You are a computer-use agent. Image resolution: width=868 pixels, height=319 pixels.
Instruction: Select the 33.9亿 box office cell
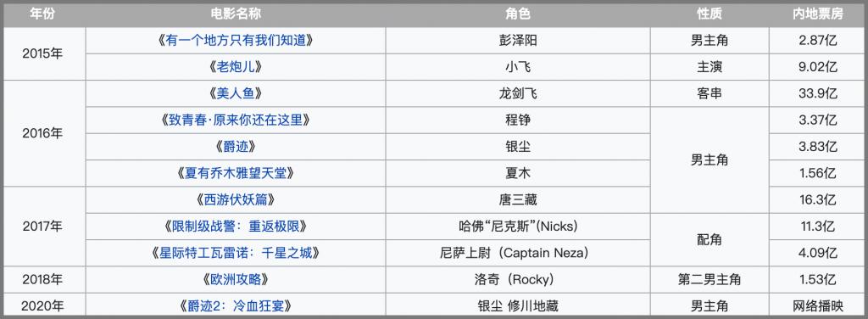pos(818,93)
